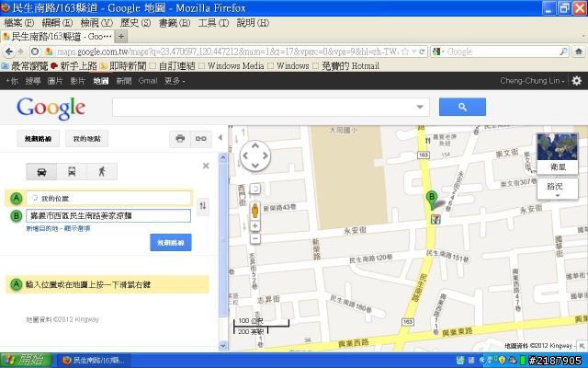Open the 書籤 (Bookmarks) menu
The width and height of the screenshot is (588, 368).
175,23
